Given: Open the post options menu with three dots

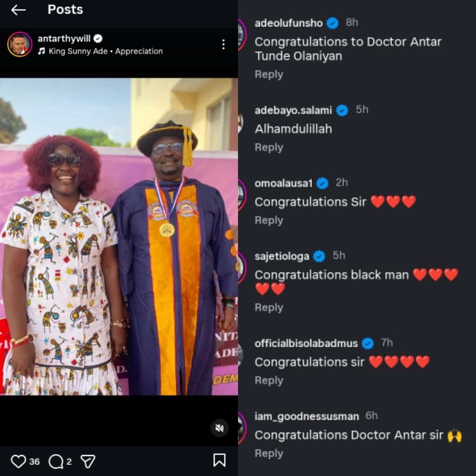Looking at the screenshot, I should [223, 44].
